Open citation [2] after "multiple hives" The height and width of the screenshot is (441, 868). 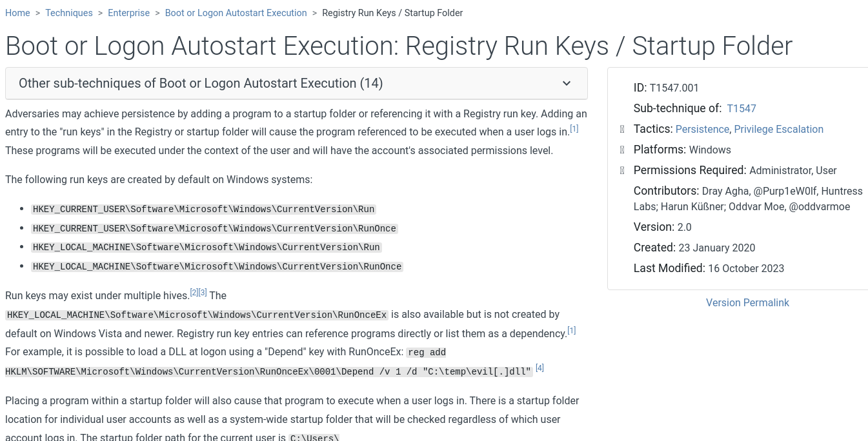pyautogui.click(x=194, y=293)
